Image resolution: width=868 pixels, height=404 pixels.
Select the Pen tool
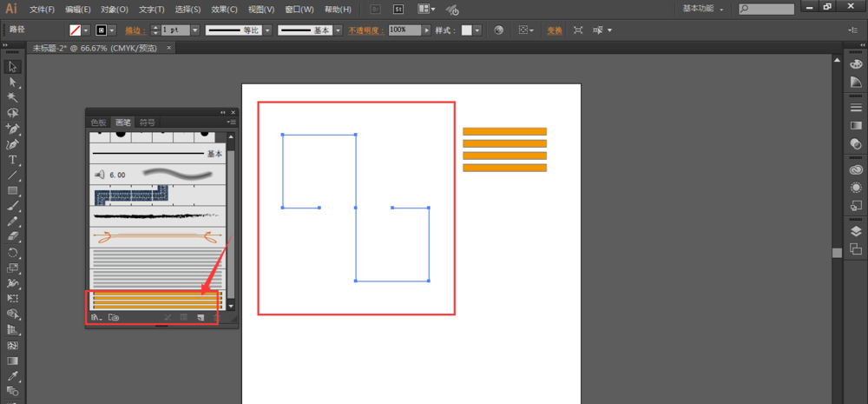pos(13,129)
